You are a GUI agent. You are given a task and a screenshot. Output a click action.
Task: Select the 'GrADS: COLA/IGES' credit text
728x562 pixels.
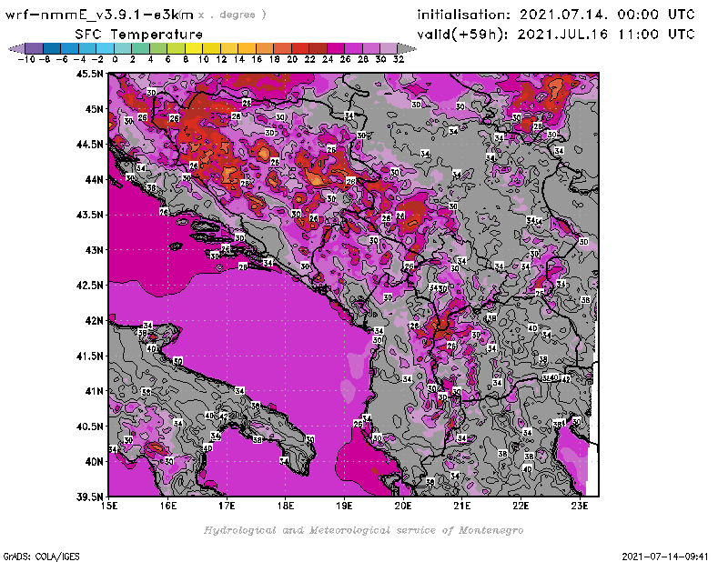pos(41,557)
